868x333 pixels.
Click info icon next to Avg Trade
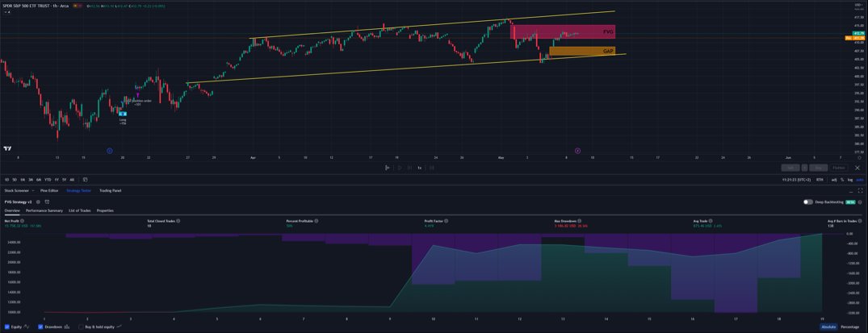coord(711,221)
